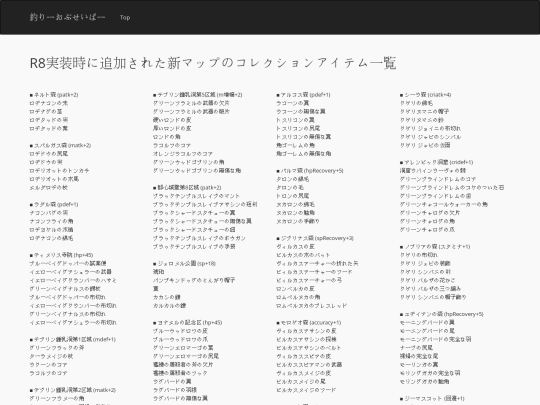Screen dimensions: 540x405
Task: Select the section header ending in (sp+18)
Action: 184,263
